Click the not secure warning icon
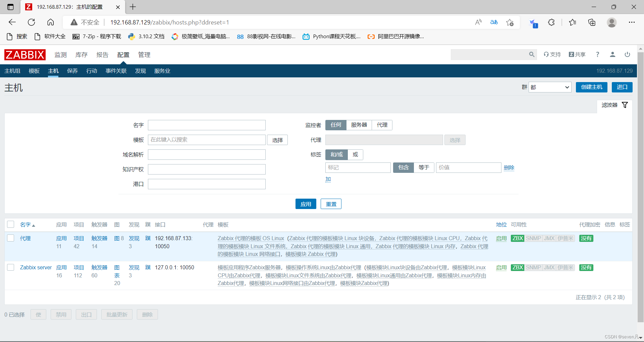The width and height of the screenshot is (644, 342). click(74, 22)
